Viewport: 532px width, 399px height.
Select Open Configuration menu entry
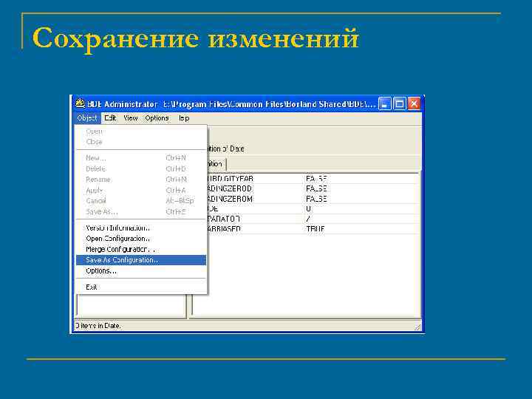(141, 239)
